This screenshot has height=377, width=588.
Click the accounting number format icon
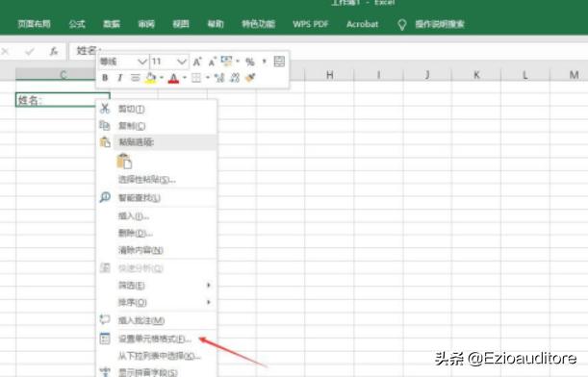pyautogui.click(x=226, y=62)
